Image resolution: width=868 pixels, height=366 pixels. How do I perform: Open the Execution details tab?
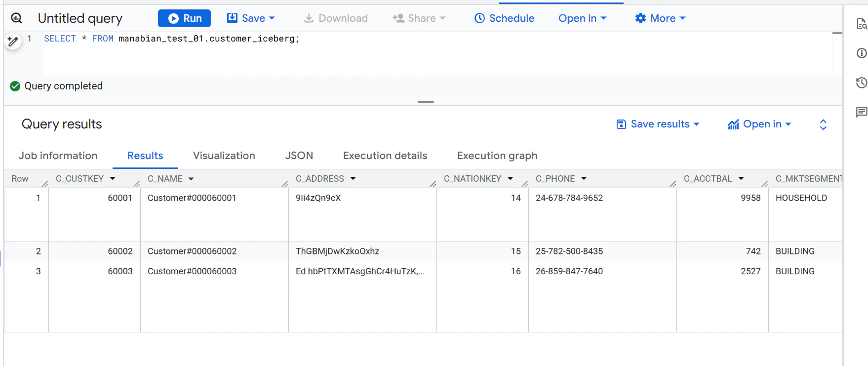385,156
